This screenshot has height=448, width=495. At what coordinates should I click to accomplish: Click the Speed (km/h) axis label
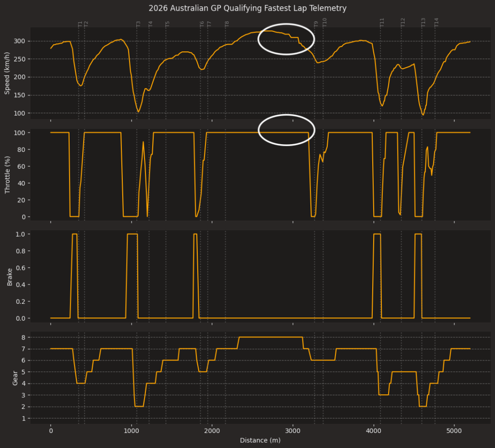pos(8,73)
